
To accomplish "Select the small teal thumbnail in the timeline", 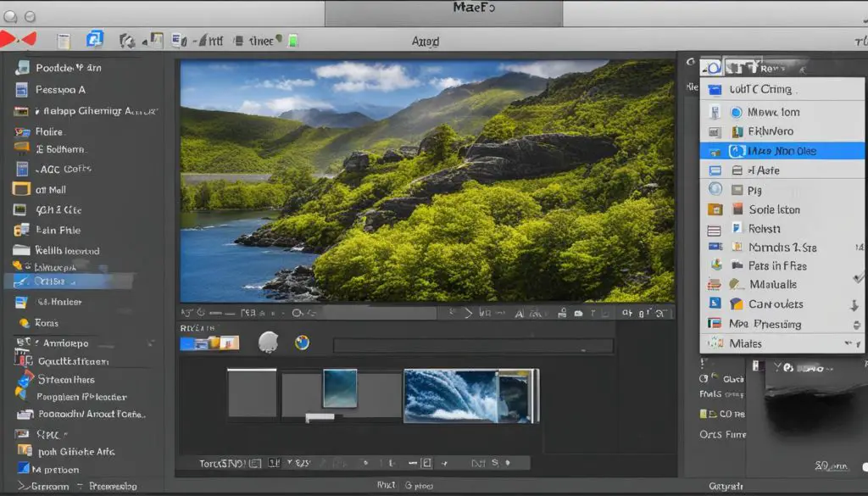I will [x=340, y=388].
